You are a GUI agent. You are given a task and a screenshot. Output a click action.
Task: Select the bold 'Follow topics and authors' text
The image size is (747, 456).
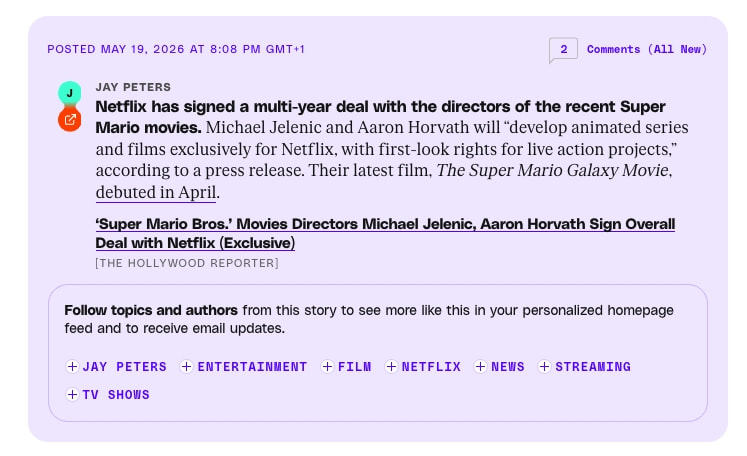(x=151, y=310)
